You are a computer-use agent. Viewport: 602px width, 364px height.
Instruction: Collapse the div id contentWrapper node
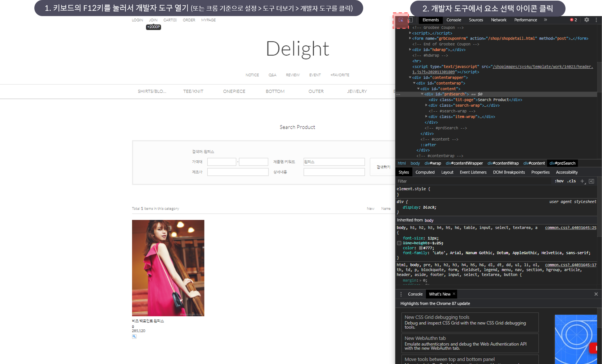pyautogui.click(x=410, y=78)
